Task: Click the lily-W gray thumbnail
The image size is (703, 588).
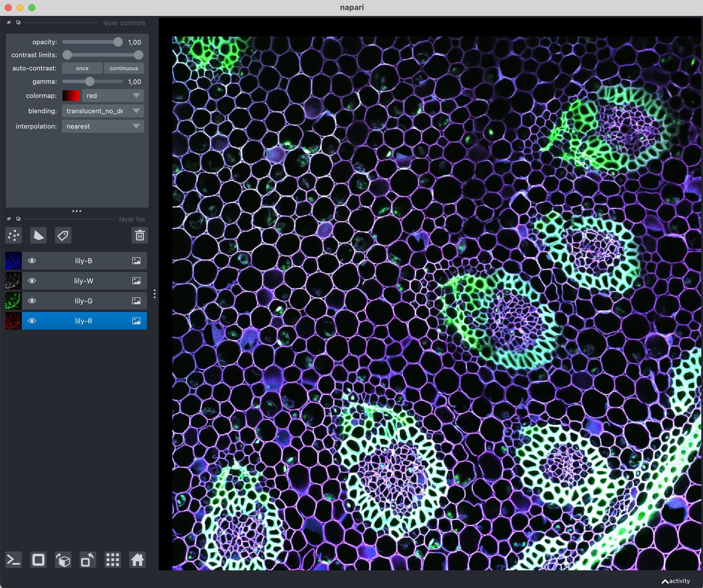Action: coord(13,281)
